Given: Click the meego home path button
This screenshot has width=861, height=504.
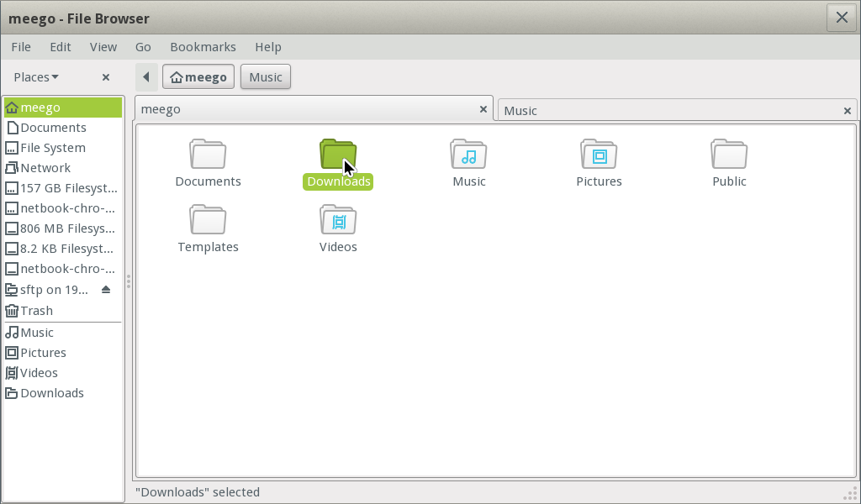Looking at the screenshot, I should click(x=198, y=76).
